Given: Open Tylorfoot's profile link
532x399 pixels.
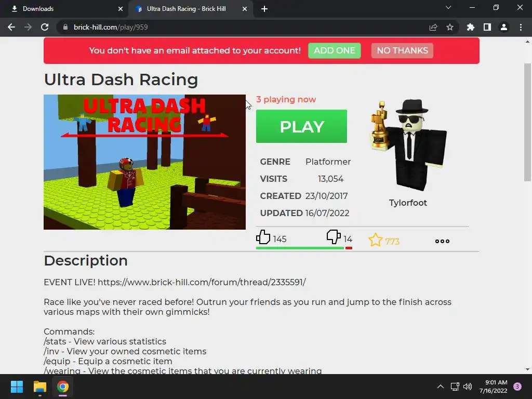Looking at the screenshot, I should [x=408, y=203].
